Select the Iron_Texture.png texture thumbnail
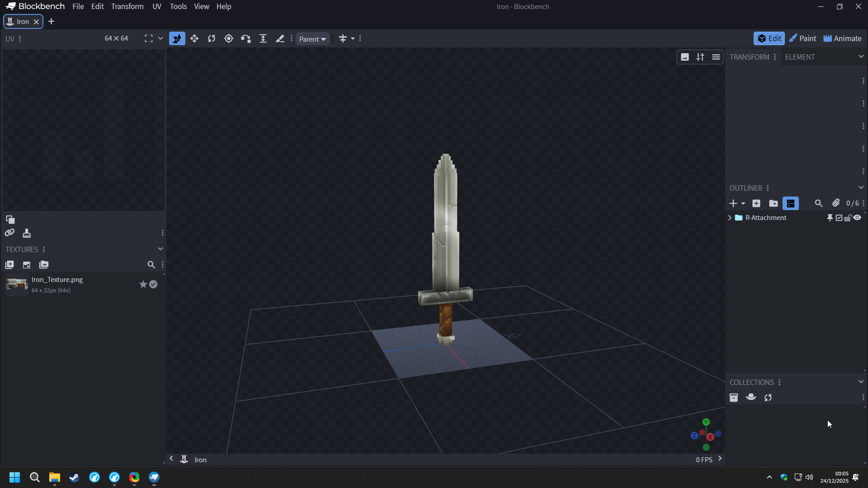 pos(17,284)
